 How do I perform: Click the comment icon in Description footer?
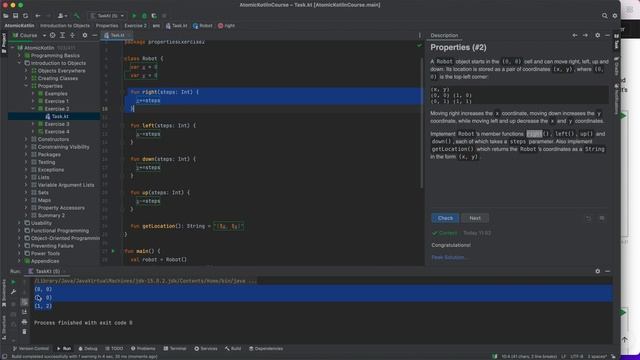pos(602,218)
